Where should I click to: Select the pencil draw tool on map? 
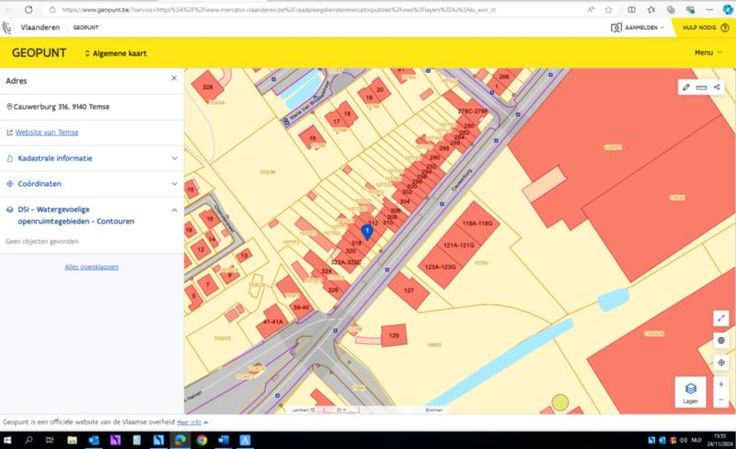pos(686,87)
